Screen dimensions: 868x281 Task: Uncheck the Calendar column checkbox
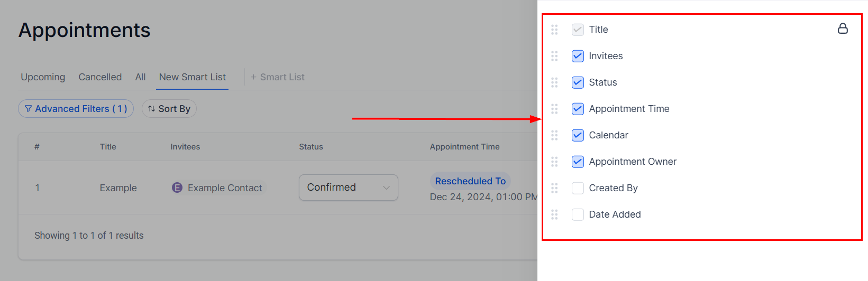point(578,135)
